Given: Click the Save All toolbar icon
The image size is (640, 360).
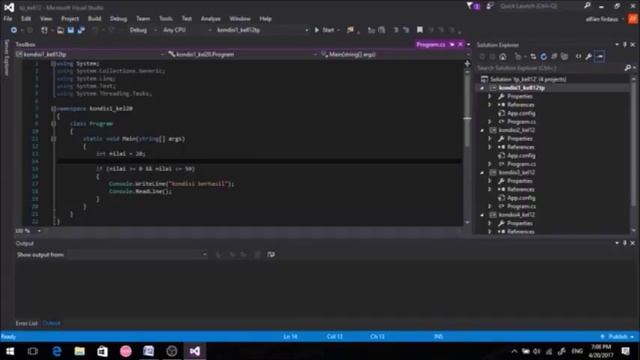Looking at the screenshot, I should coord(81,30).
